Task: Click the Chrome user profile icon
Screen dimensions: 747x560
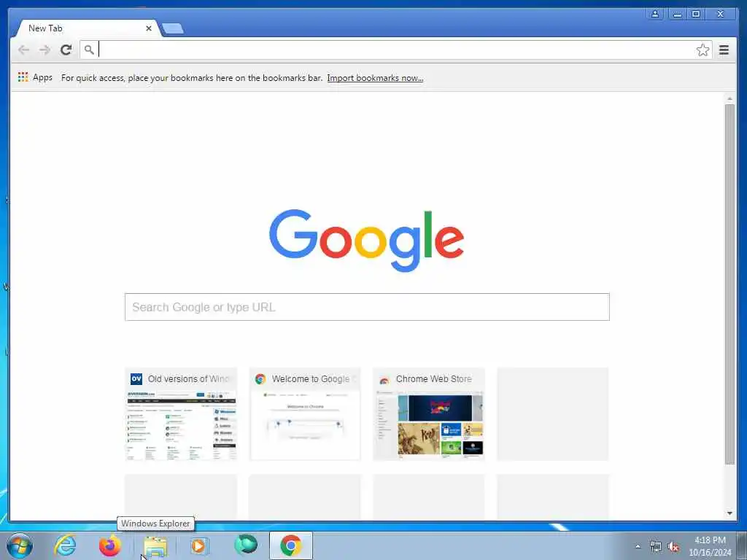Action: (x=655, y=14)
